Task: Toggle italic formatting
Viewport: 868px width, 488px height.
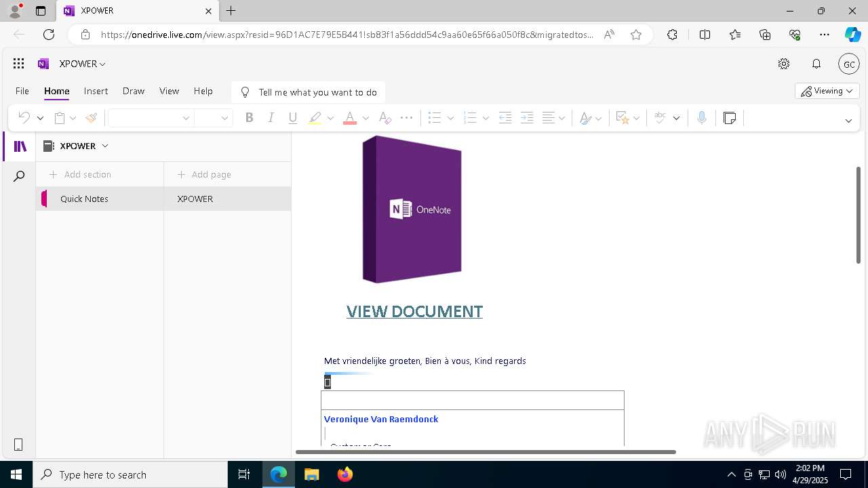Action: pos(271,117)
